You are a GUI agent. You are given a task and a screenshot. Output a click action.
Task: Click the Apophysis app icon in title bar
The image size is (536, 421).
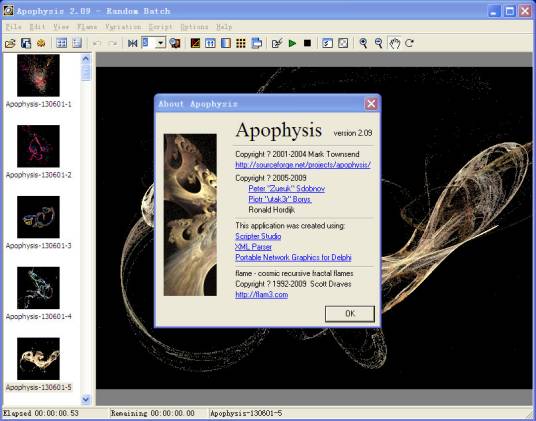(x=8, y=11)
